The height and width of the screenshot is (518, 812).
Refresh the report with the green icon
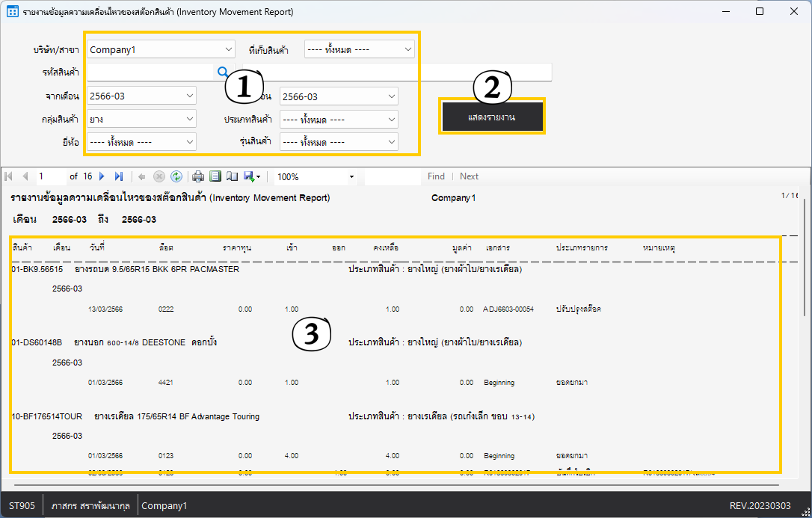click(176, 176)
